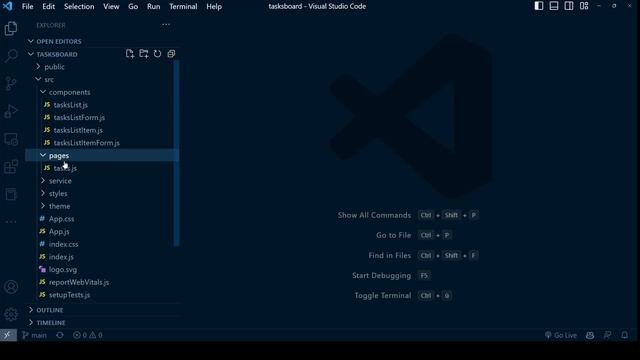The height and width of the screenshot is (360, 640).
Task: Open the Manage gear icon
Action: (x=11, y=314)
